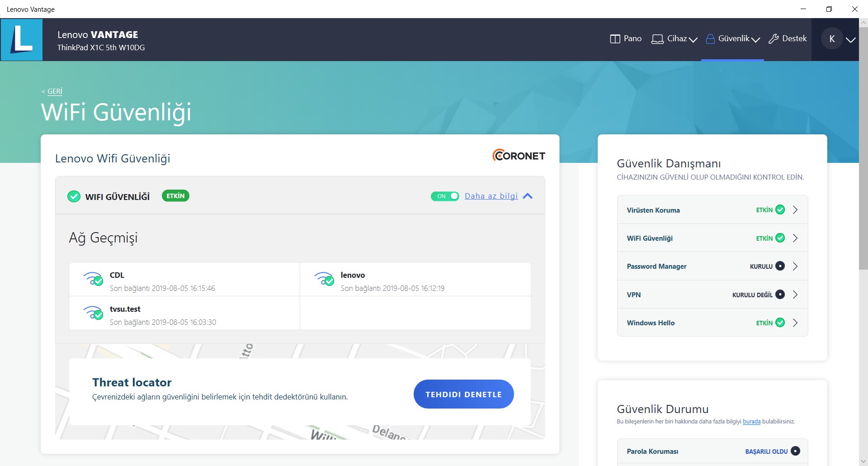The image size is (868, 466).
Task: Expand the Cihaz dropdown arrow
Action: [x=693, y=40]
